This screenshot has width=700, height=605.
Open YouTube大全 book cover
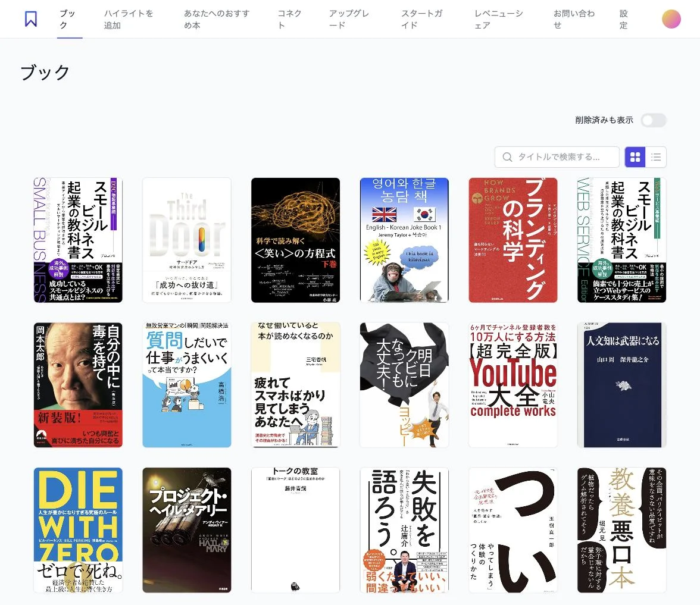tap(513, 385)
